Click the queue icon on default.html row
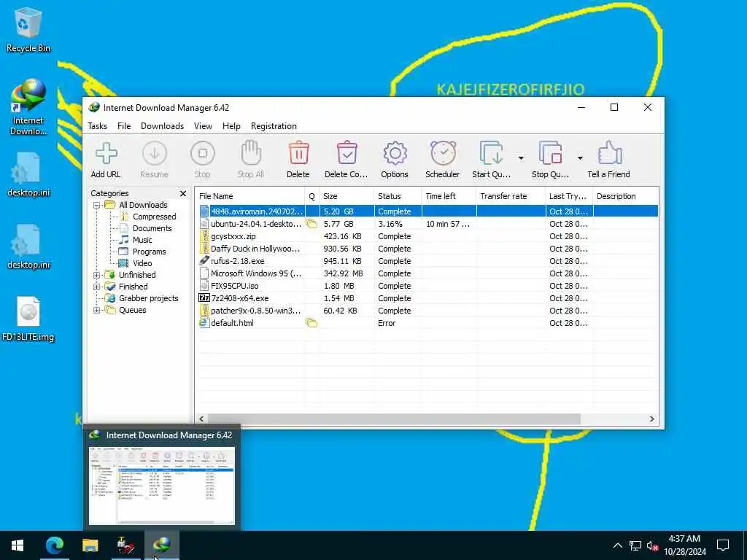Image resolution: width=747 pixels, height=560 pixels. tap(311, 323)
